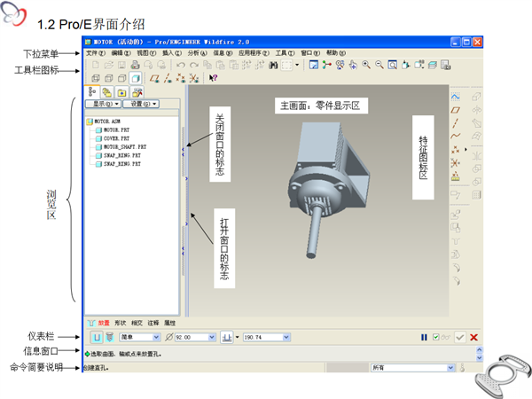
Task: Open the 简单 hole profile dropdown
Action: (156, 337)
